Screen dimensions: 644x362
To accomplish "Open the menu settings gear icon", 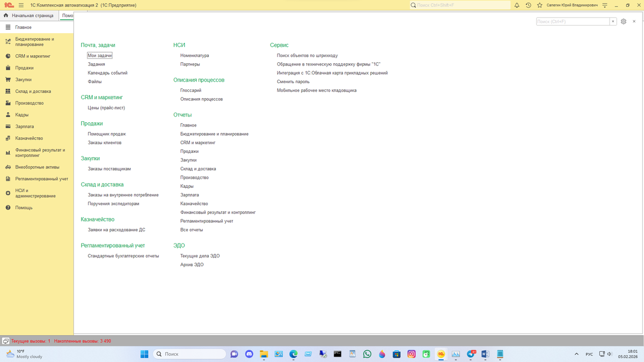I will (x=623, y=21).
